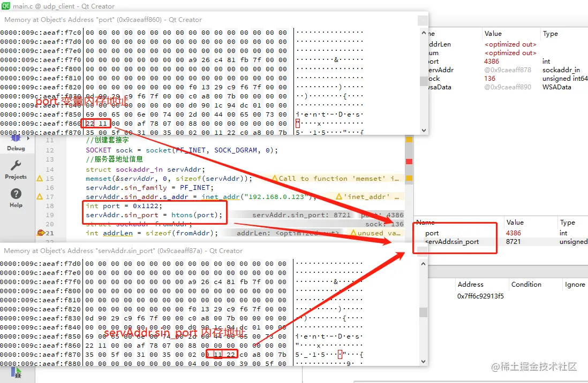
Task: Sort expressions by Value column header
Action: click(515, 222)
